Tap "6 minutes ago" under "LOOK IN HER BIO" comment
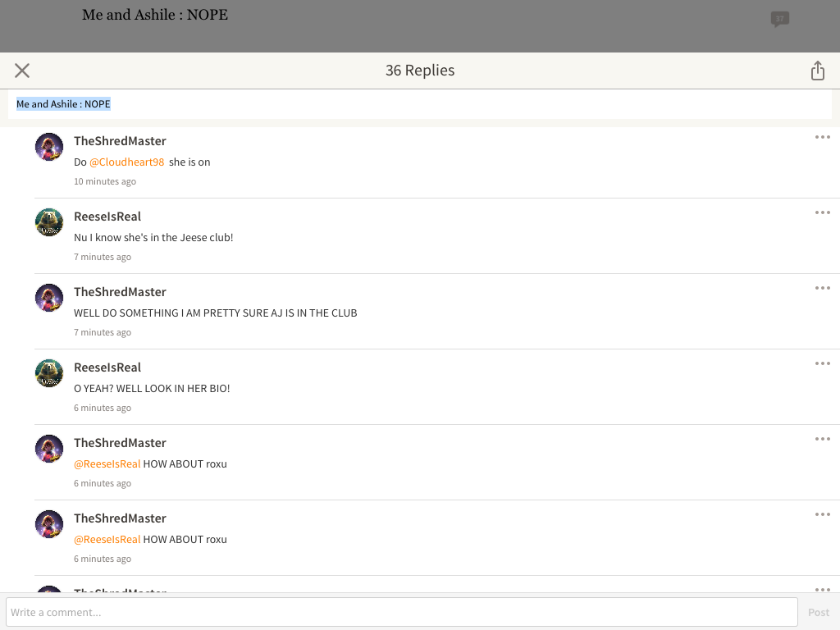 [x=103, y=409]
